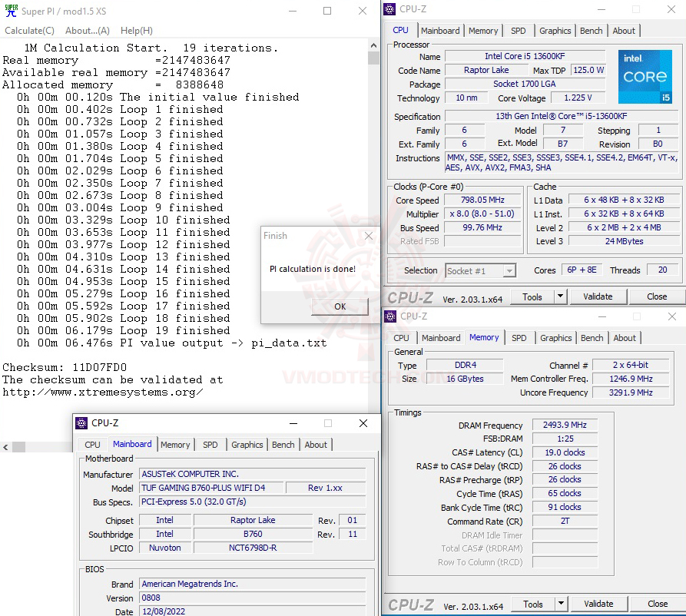
Task: Select Graphics tab in top CPU-Z window
Action: (x=555, y=31)
